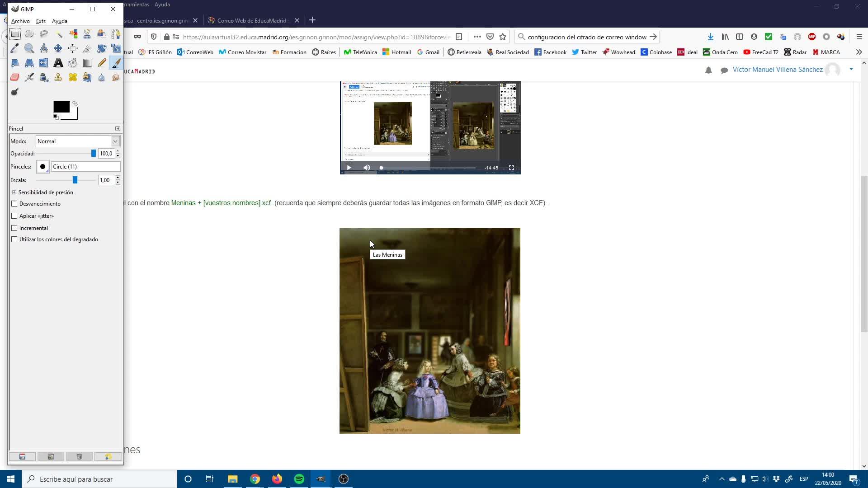Viewport: 868px width, 488px height.
Task: Click the Meninas + [vuestros nombres].xcf link
Action: pos(221,203)
